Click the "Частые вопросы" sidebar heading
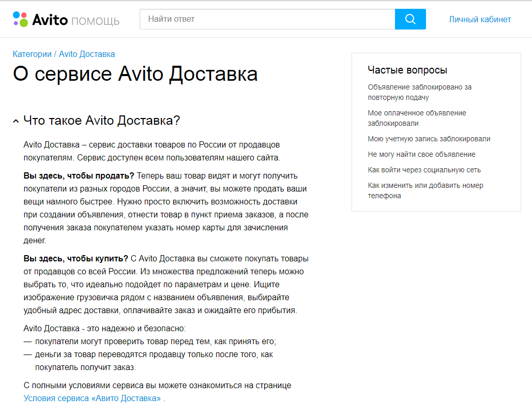Viewport: 532px width, 413px height. tap(407, 70)
